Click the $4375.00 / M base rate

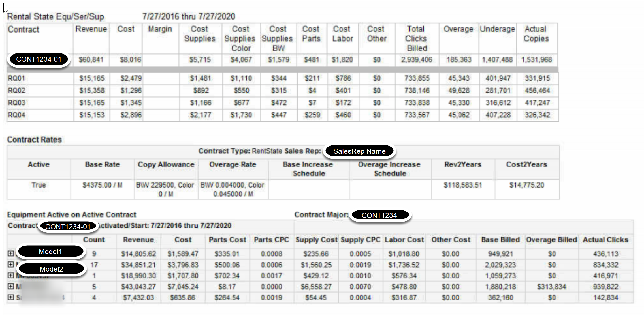pos(102,185)
